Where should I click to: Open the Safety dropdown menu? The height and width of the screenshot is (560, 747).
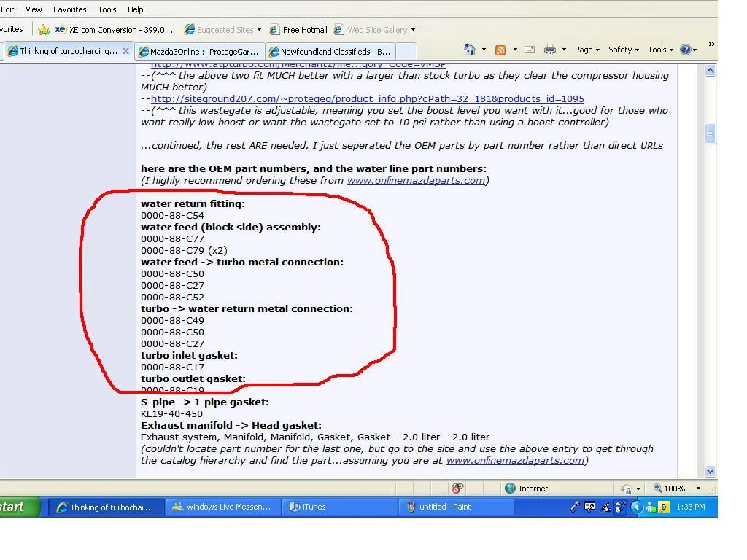point(623,50)
